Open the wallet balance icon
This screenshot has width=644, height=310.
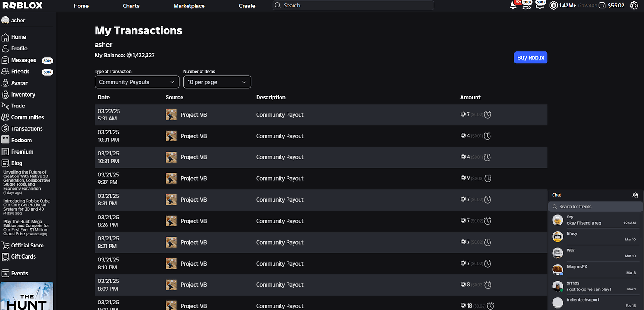point(602,6)
